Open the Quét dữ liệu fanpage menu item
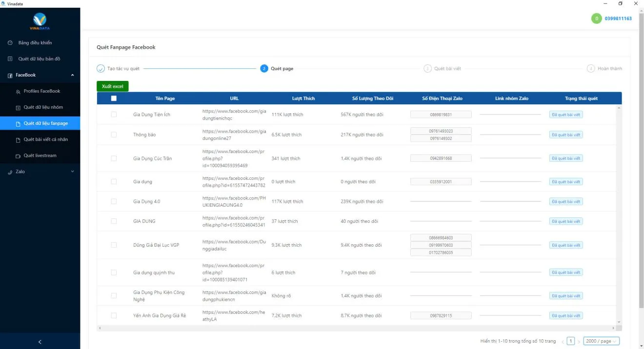Screen dimensions: 644x349 45,123
